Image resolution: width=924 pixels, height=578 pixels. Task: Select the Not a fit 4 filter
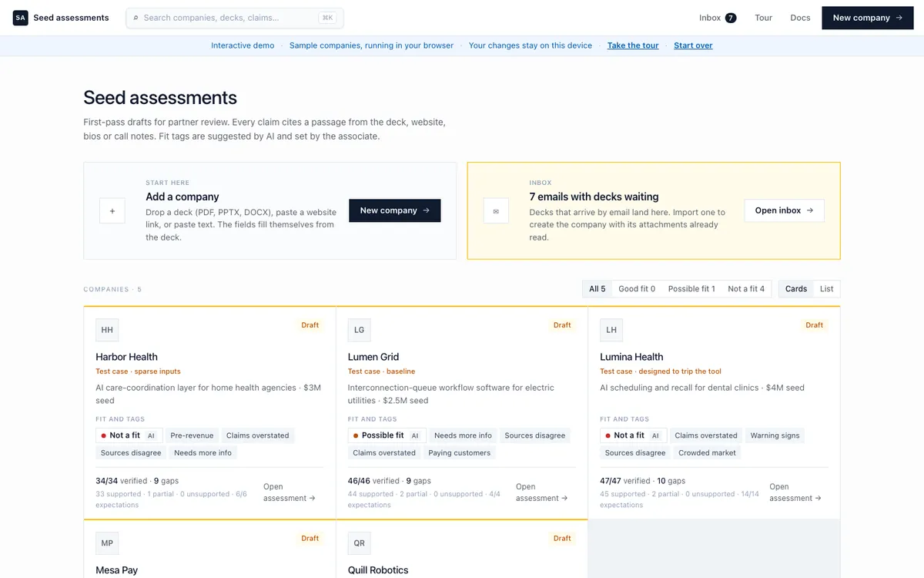click(x=746, y=289)
